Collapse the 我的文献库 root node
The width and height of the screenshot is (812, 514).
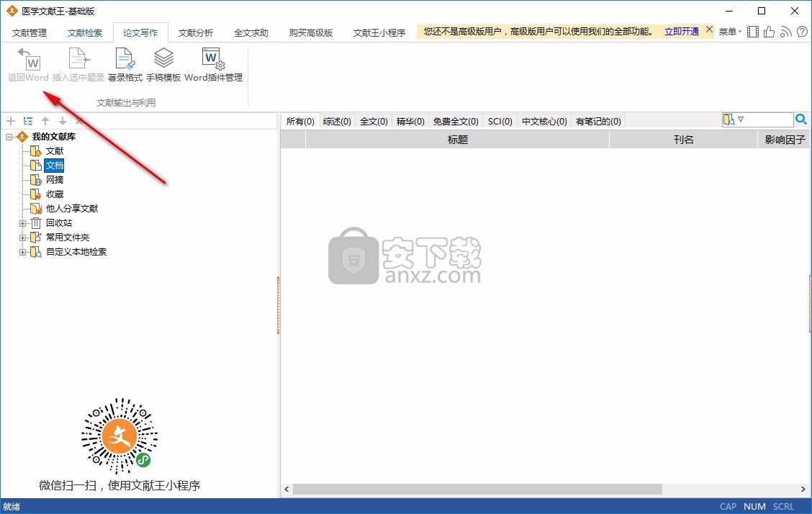[9, 137]
